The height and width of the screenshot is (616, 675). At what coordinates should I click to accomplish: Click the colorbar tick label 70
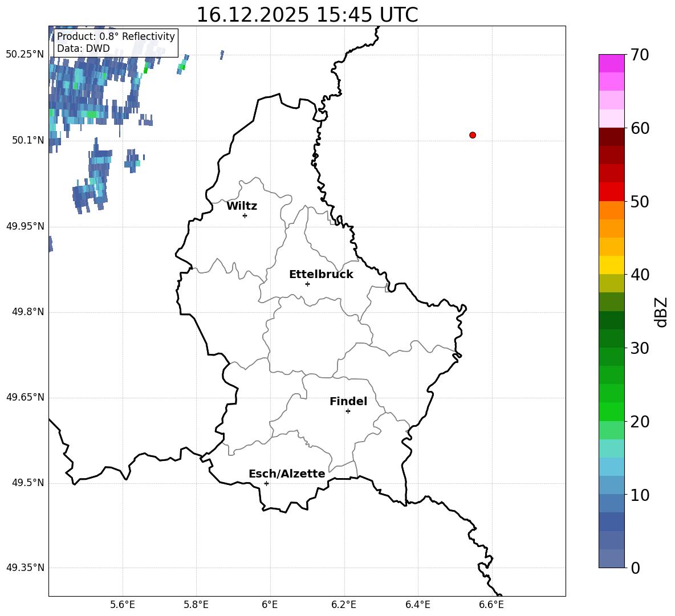[x=640, y=55]
